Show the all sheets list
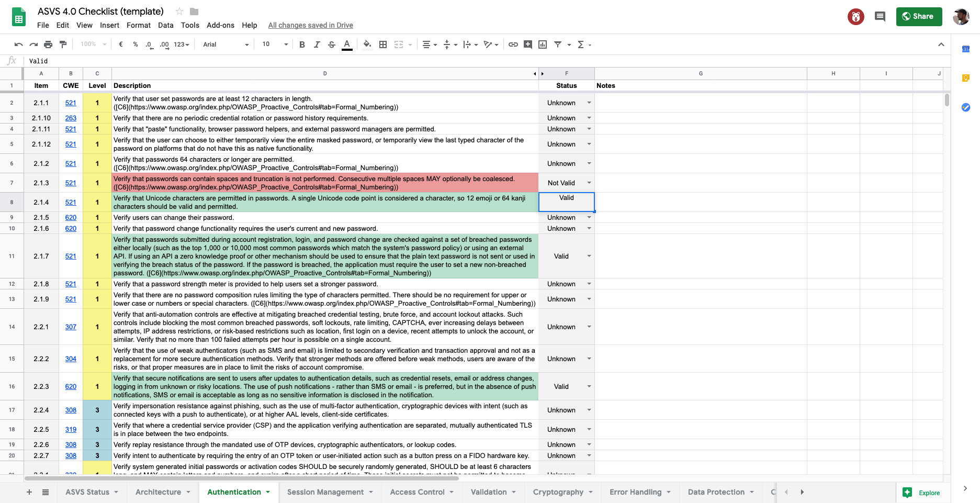Screen dimensions: 980x503 click(46, 492)
